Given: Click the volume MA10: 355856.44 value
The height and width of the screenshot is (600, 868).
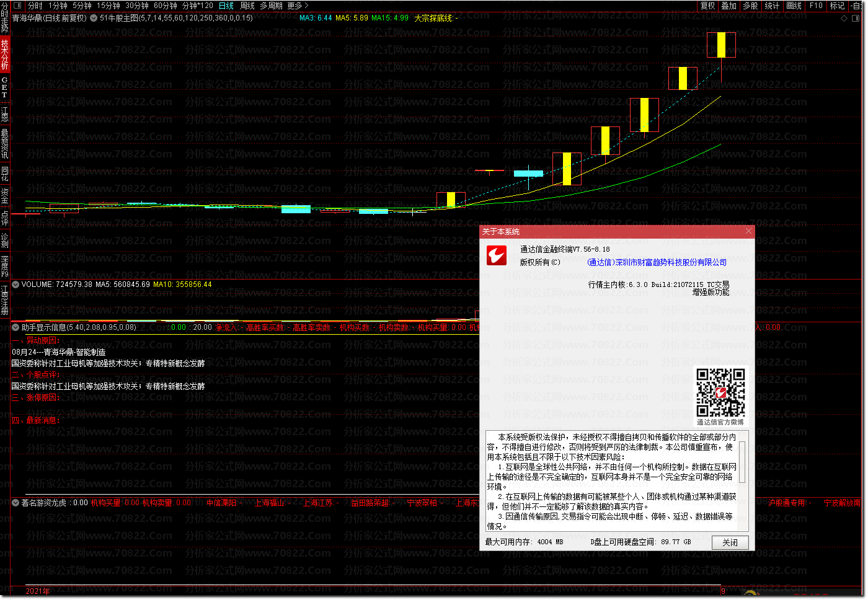Looking at the screenshot, I should pos(182,285).
